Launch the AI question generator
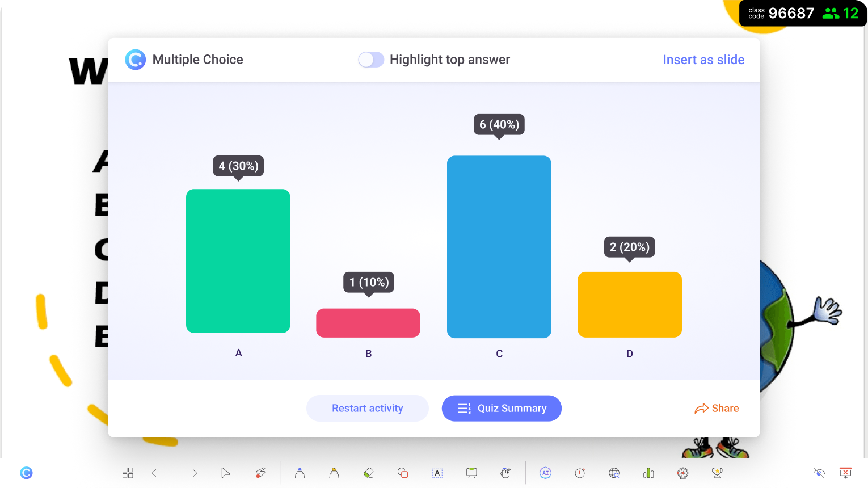Screen dimensions: 868x488 545,473
